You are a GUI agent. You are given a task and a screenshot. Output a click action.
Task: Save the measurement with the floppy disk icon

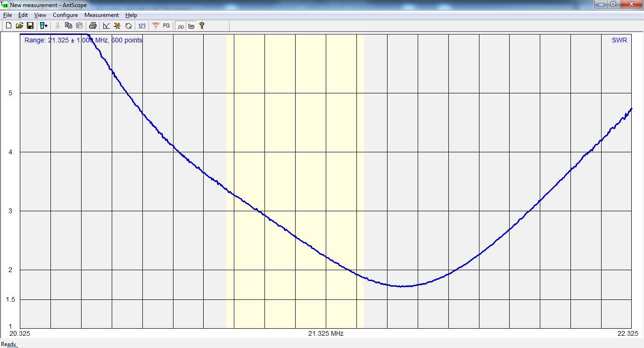coord(30,26)
